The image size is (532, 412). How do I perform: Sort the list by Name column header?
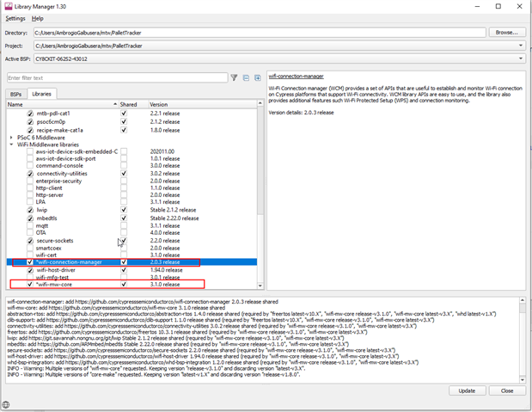click(x=63, y=104)
